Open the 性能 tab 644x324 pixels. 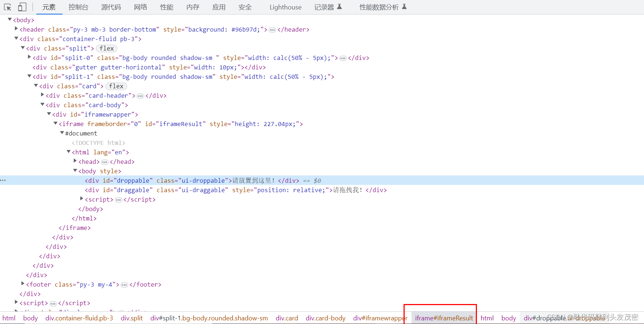click(x=167, y=7)
